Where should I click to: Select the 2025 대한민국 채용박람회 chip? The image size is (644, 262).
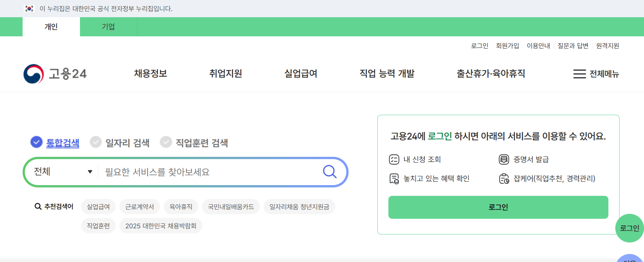[161, 226]
